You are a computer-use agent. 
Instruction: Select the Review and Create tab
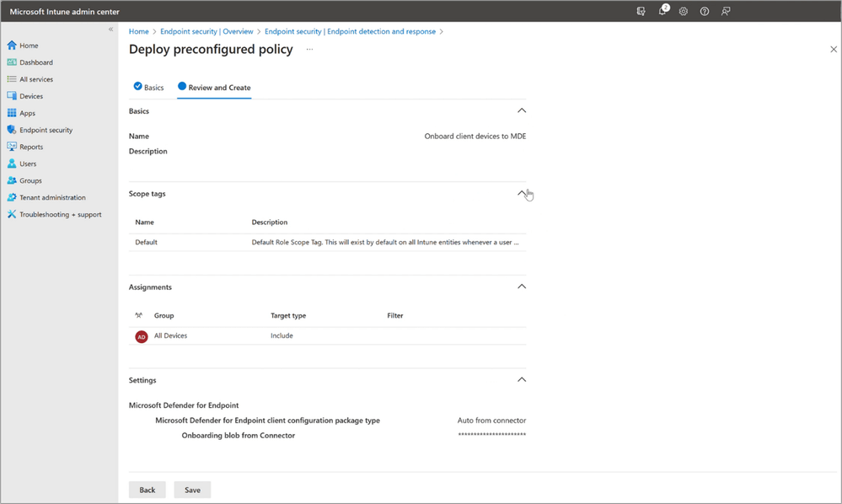[x=214, y=87]
